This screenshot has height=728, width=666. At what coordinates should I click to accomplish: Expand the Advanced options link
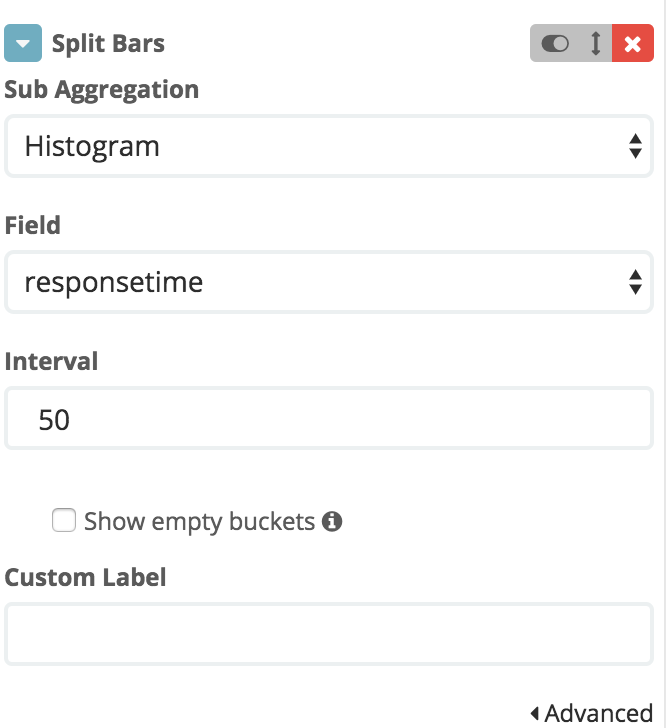click(592, 713)
